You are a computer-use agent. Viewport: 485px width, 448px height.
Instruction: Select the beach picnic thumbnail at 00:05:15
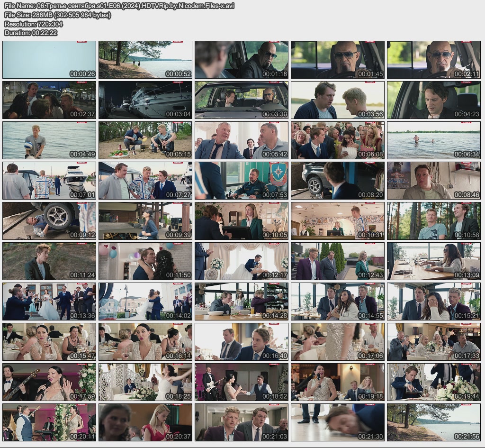145,140
